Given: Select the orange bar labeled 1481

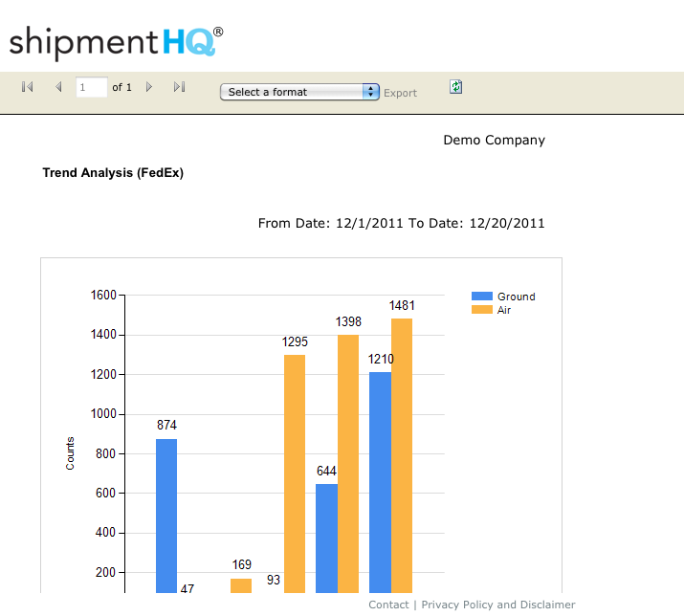Looking at the screenshot, I should click(x=402, y=455).
